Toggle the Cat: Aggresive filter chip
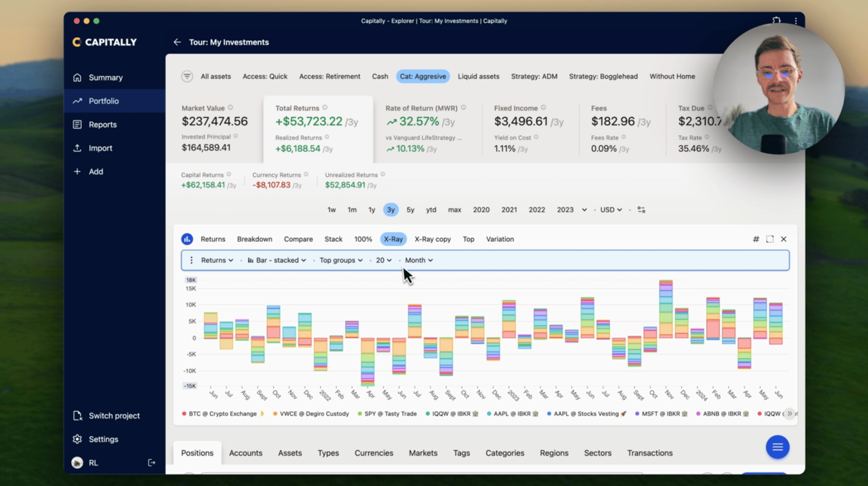The width and height of the screenshot is (868, 486). [x=423, y=76]
